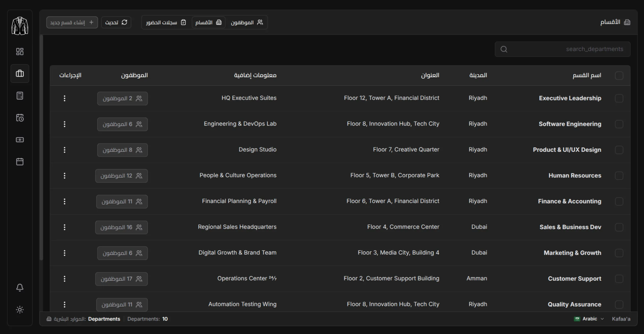644x334 pixels.
Task: Click the Design Studio cell
Action: (x=257, y=149)
